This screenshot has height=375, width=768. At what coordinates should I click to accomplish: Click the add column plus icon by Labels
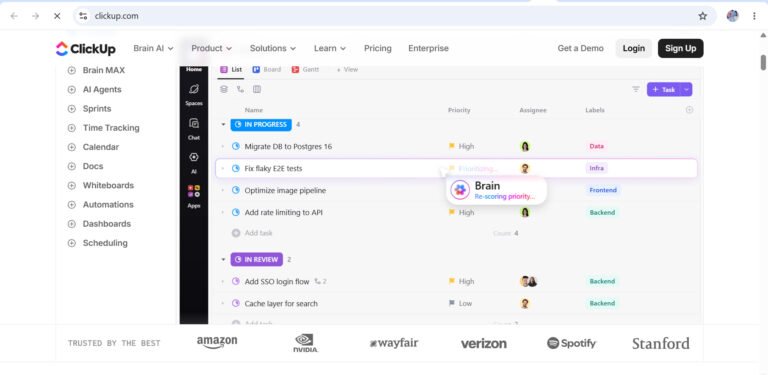point(689,110)
